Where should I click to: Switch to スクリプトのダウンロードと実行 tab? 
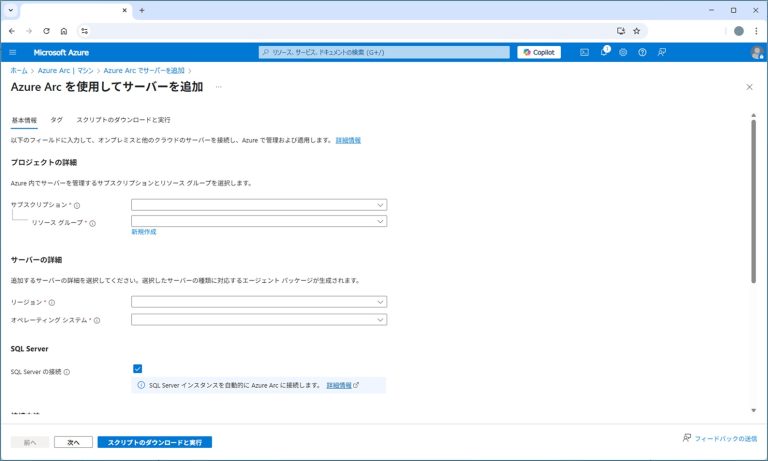123,119
